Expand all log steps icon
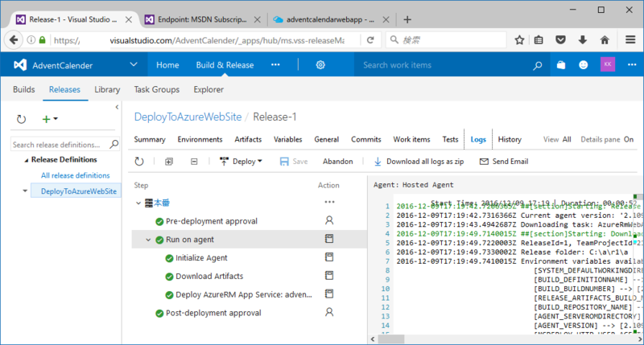Viewport: 644px width, 345px height. pyautogui.click(x=169, y=162)
